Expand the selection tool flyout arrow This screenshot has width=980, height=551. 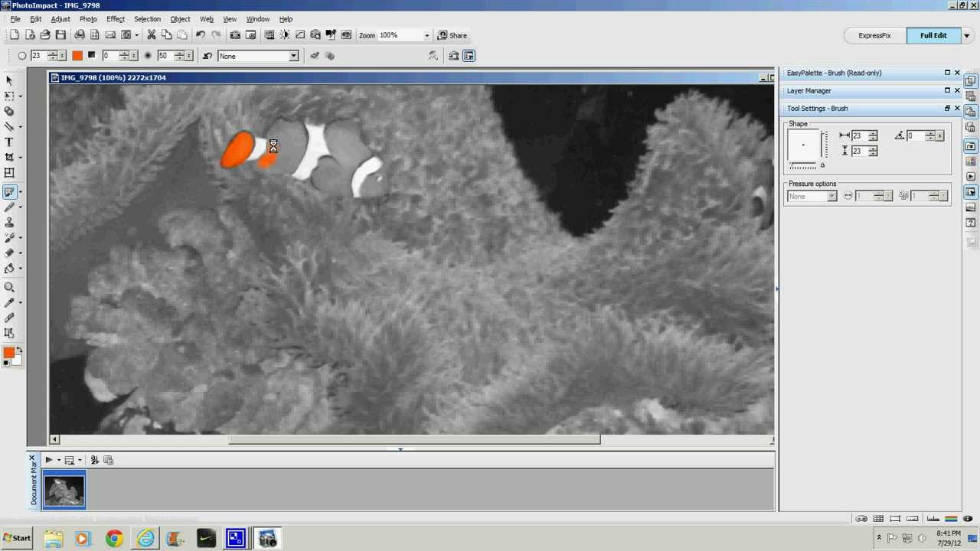[20, 96]
